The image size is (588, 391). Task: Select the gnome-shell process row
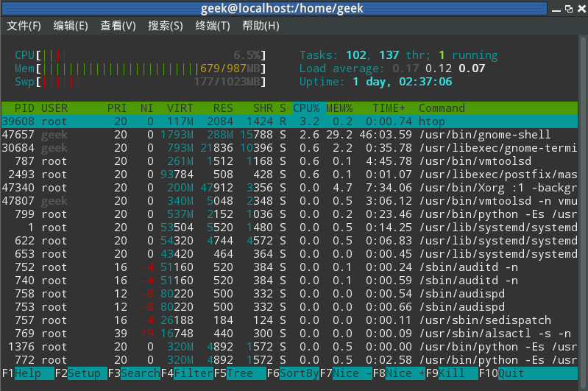[289, 135]
